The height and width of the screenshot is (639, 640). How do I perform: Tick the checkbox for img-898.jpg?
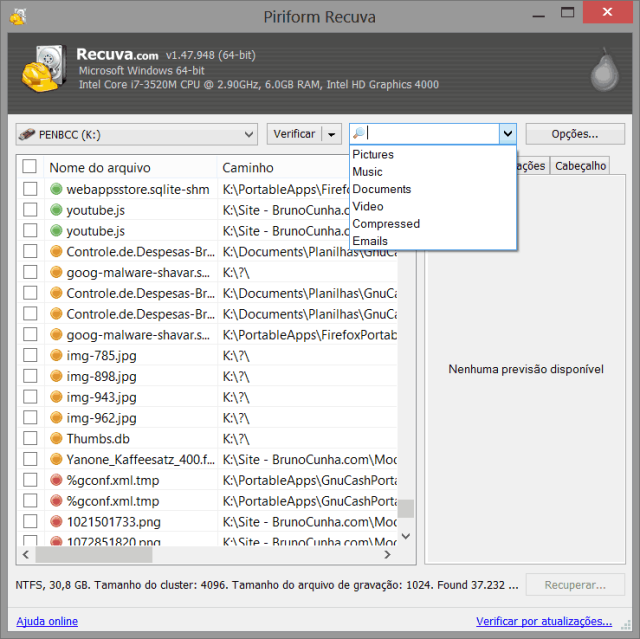30,376
